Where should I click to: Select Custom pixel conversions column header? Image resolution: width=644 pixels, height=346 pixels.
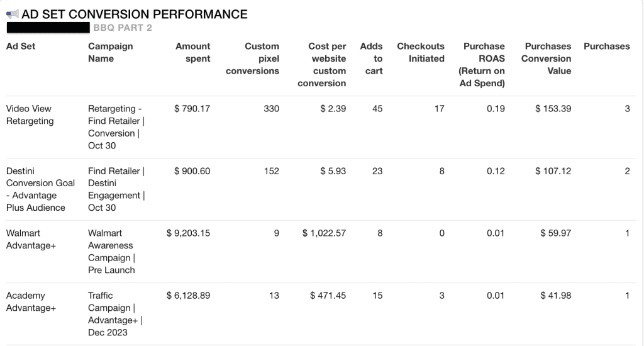pos(253,59)
